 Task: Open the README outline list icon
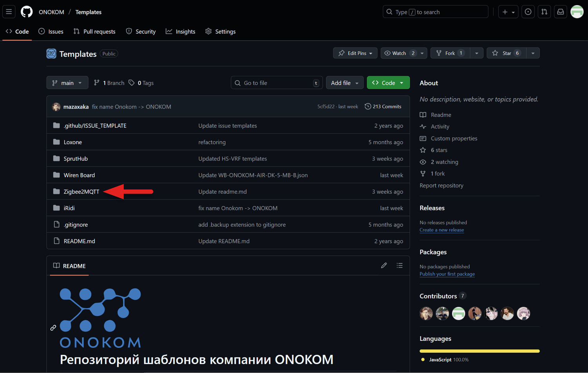[399, 265]
